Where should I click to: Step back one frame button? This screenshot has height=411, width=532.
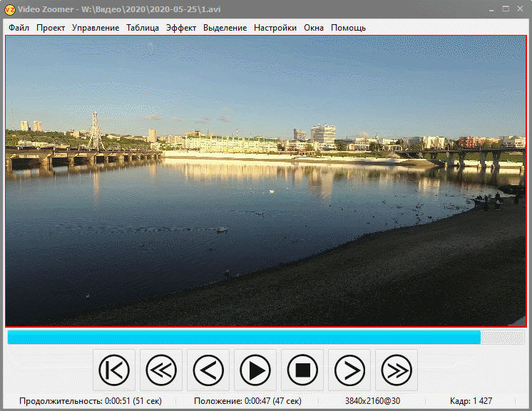tap(208, 370)
